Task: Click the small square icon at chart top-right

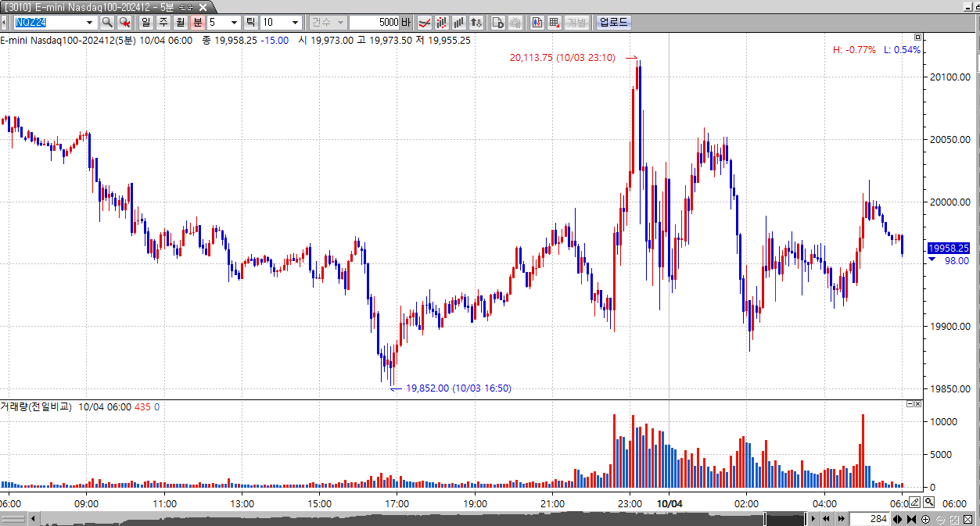Action: [918, 37]
